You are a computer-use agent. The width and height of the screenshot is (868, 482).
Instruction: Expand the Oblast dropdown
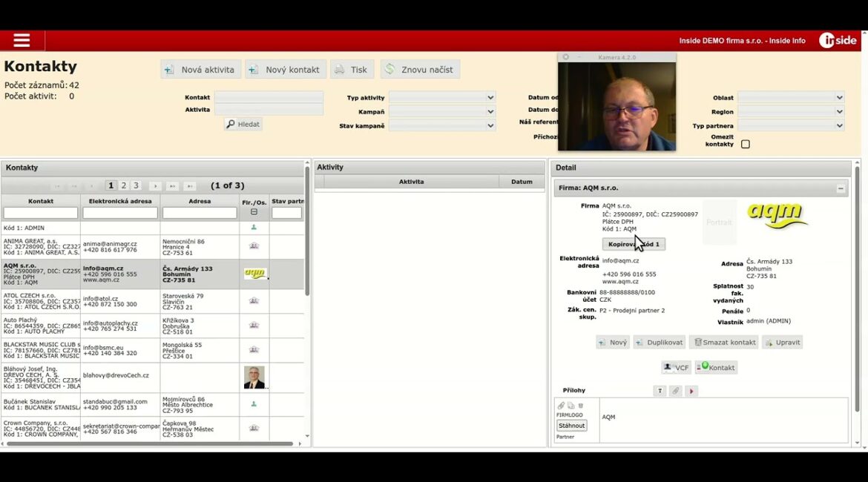[791, 97]
